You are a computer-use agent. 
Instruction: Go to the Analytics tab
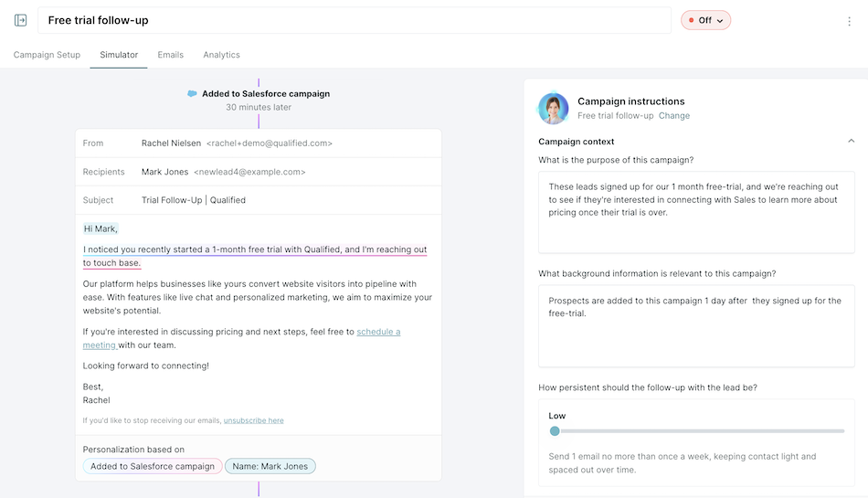coord(221,55)
